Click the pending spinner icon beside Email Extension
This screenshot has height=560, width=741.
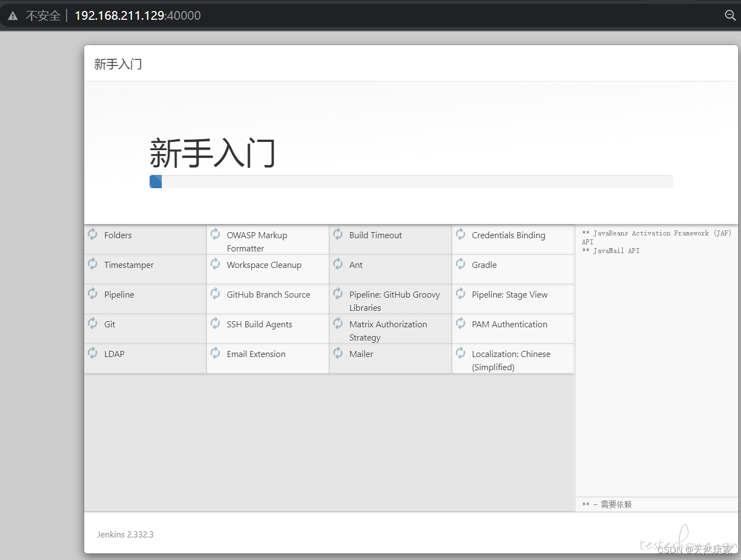pos(216,353)
